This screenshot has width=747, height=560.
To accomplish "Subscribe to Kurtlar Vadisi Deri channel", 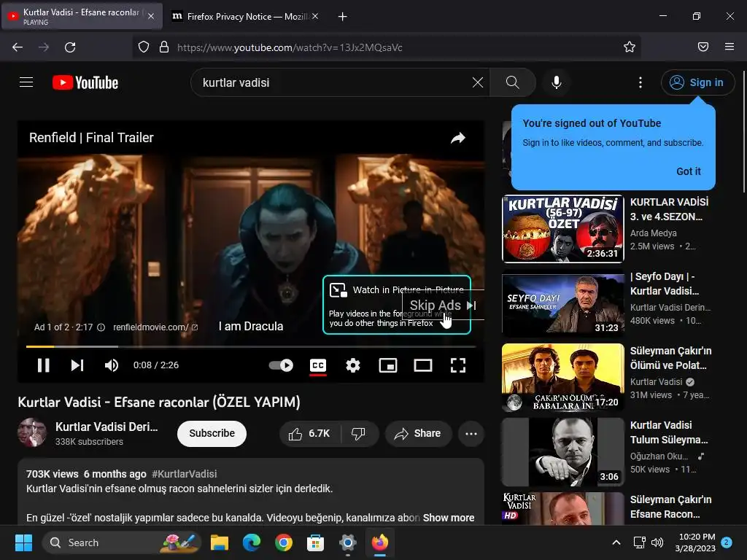I will coord(212,433).
